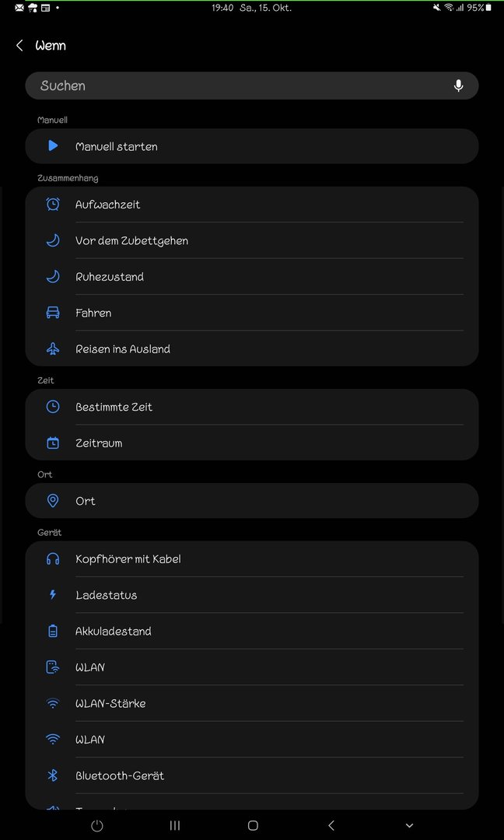Open the "Akkuladestand" condition
The width and height of the screenshot is (504, 840).
coord(113,632)
